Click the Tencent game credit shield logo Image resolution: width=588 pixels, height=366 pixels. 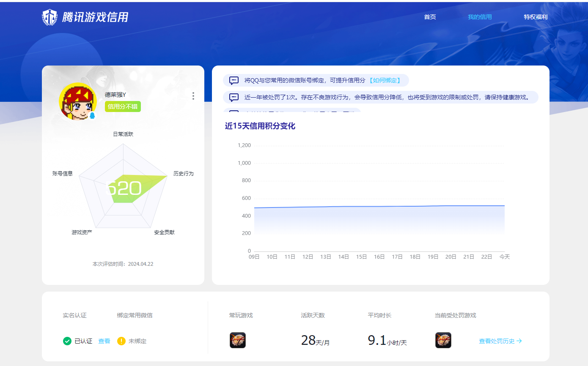[49, 17]
